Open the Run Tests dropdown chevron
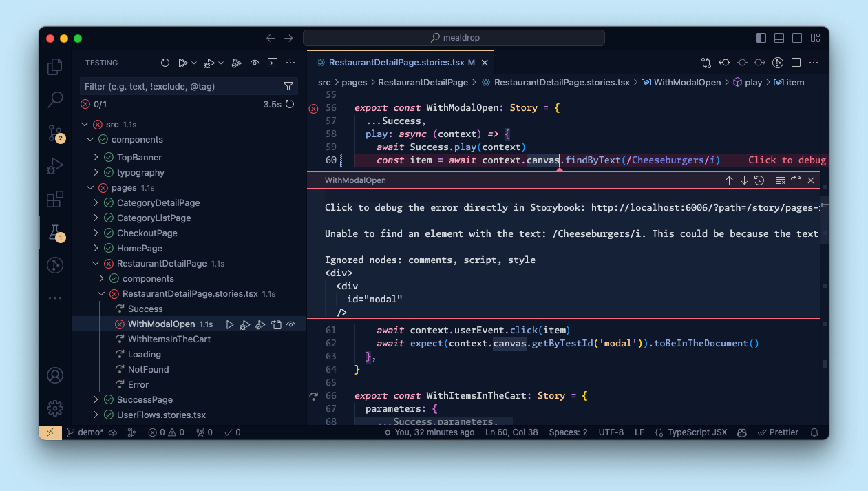Image resolution: width=868 pixels, height=491 pixels. [193, 63]
